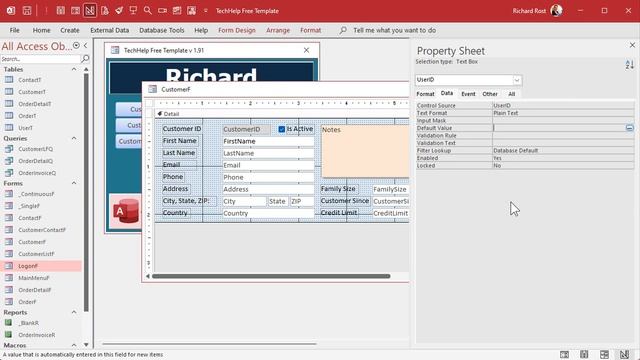Collapse the Reports group
Image resolution: width=640 pixels, height=360 pixels.
[74, 312]
